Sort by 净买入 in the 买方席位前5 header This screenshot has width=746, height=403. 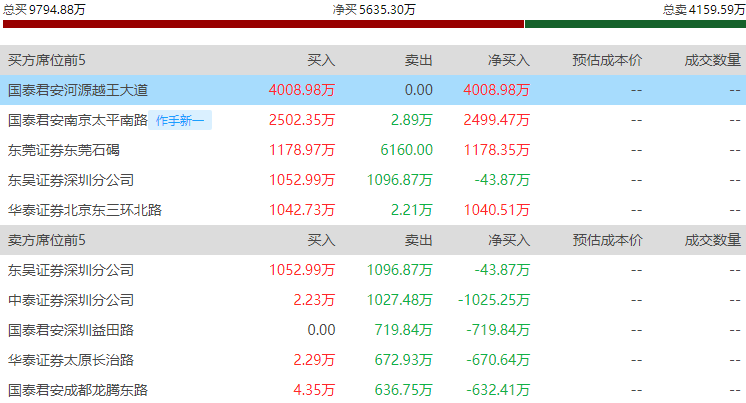[x=509, y=60]
